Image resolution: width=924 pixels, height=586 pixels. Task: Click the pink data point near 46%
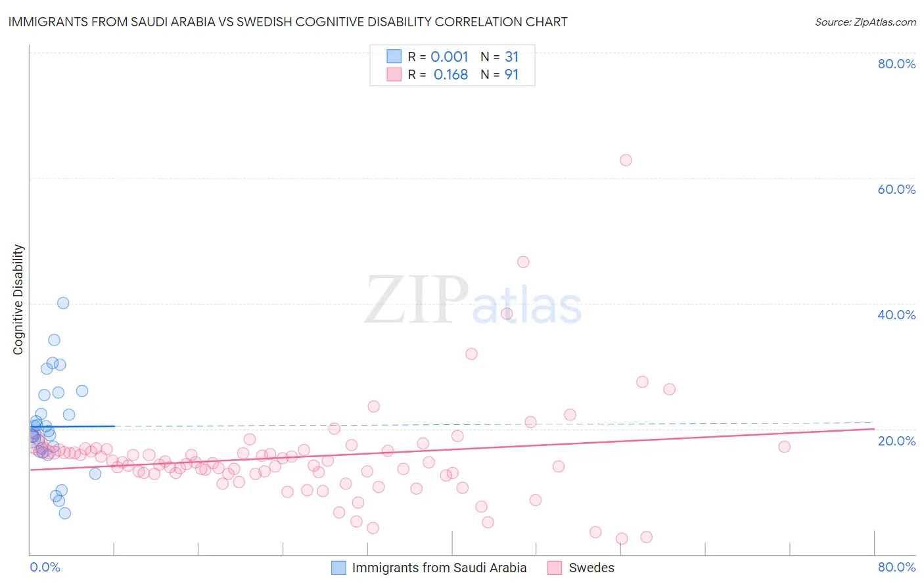click(523, 262)
